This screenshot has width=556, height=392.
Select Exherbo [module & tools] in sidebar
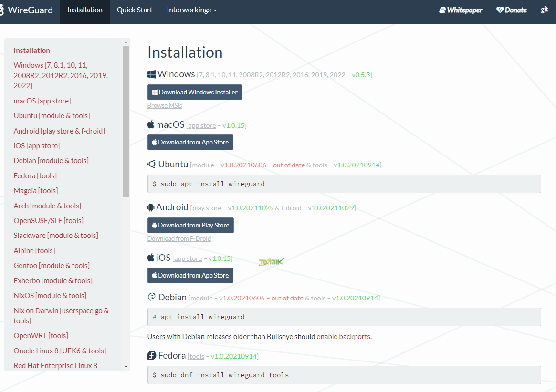pos(53,281)
